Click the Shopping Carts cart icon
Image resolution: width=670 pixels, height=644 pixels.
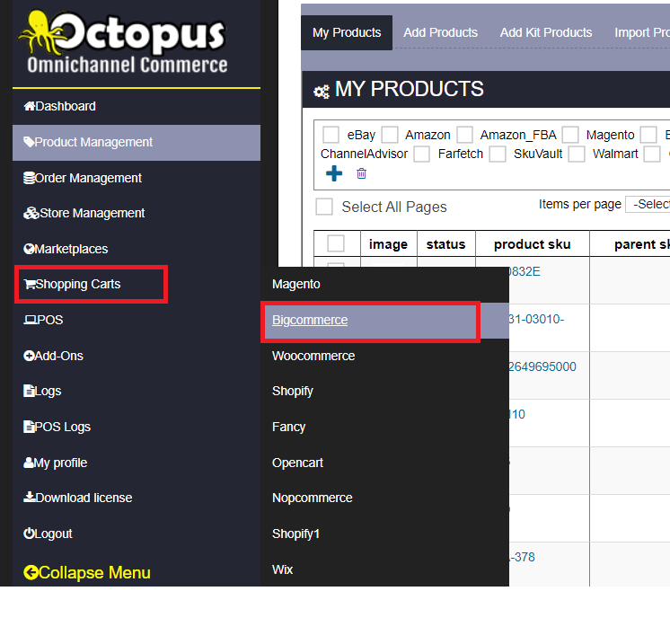30,284
